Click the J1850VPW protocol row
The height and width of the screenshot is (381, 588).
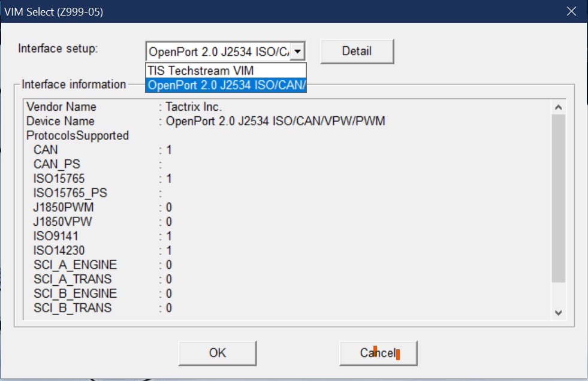pos(62,222)
